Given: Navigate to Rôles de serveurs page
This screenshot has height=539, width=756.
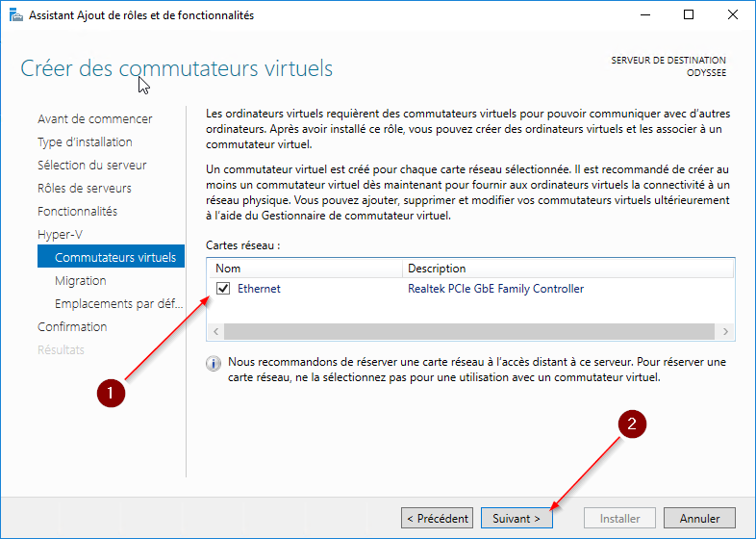Looking at the screenshot, I should point(85,189).
